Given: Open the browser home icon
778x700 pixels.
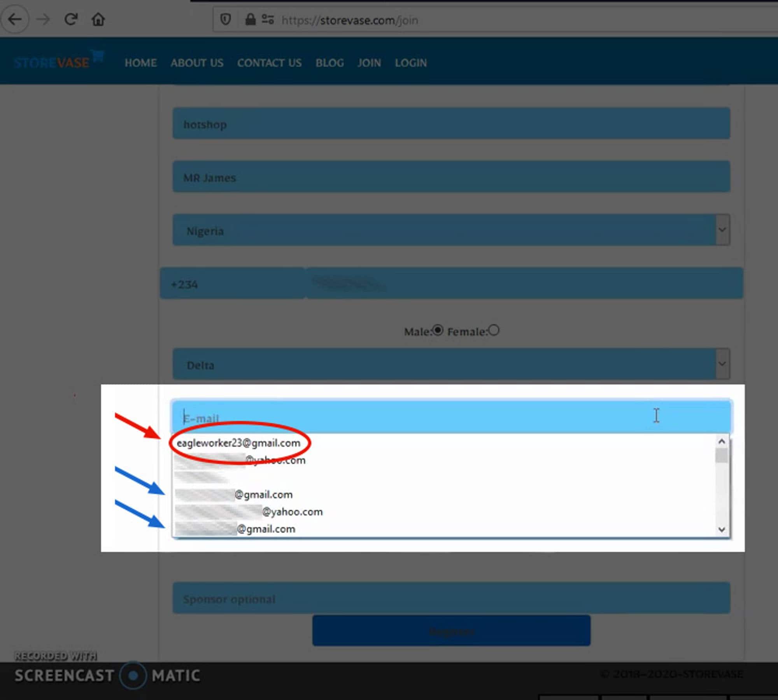Looking at the screenshot, I should 98,19.
